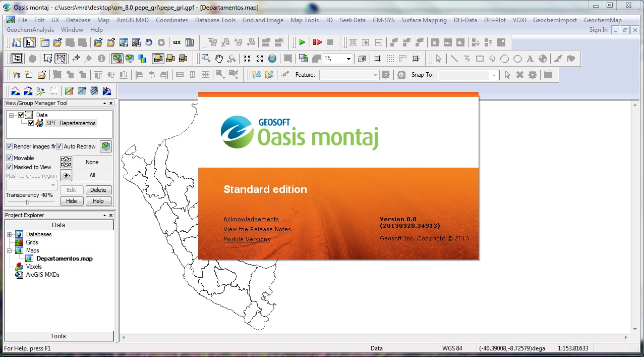Open the Acknowledgements link
The width and height of the screenshot is (644, 357).
tap(251, 219)
